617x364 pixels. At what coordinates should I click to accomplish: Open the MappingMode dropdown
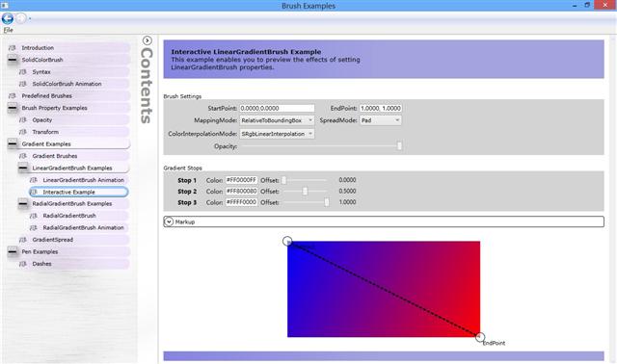tap(277, 120)
